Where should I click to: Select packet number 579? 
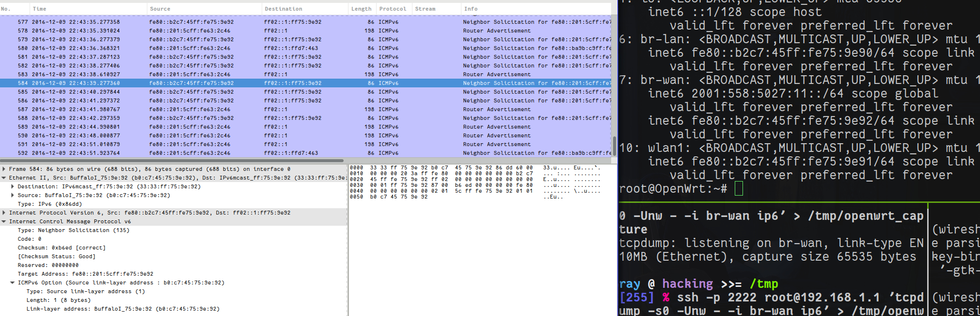click(305, 39)
